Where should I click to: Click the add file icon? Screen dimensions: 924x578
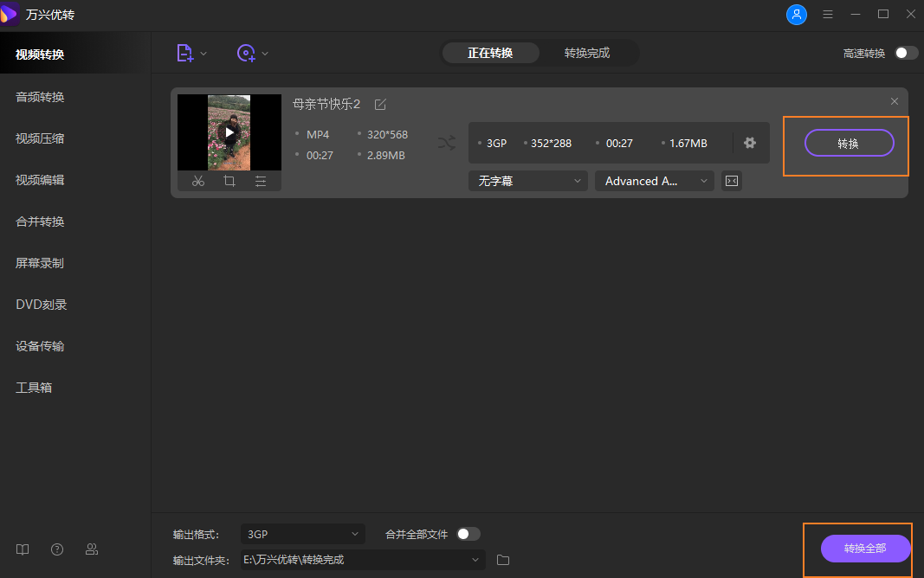coord(185,53)
